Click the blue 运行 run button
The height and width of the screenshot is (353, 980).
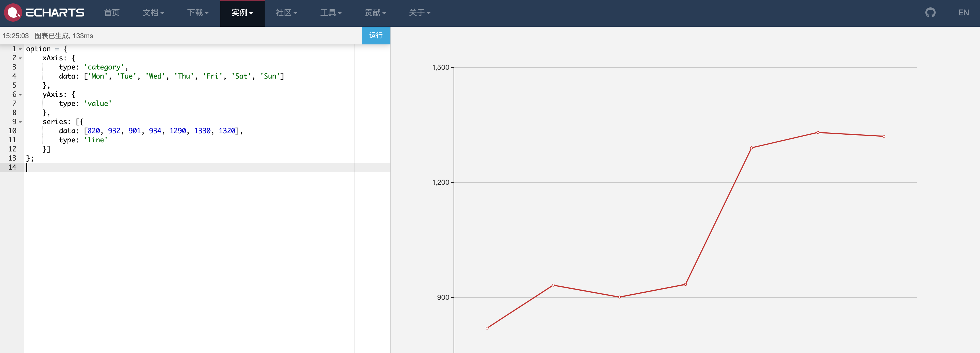tap(376, 35)
